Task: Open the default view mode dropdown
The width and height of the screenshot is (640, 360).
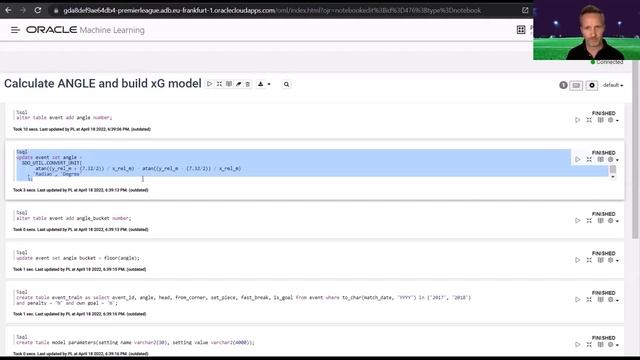Action: click(x=613, y=85)
